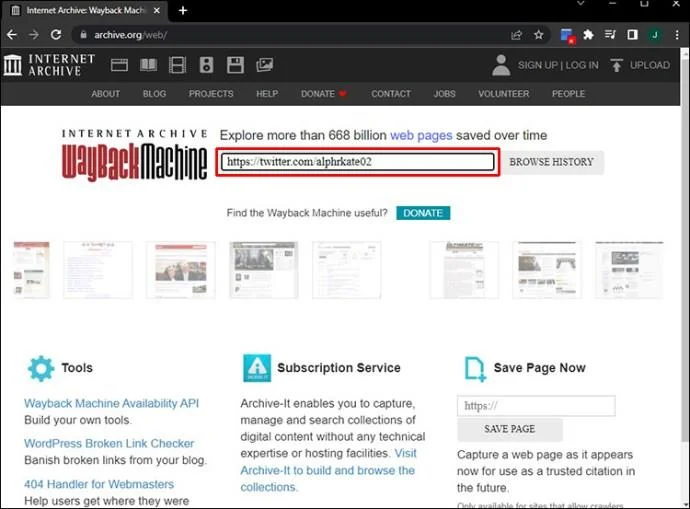Click the user avatar icon

click(501, 65)
